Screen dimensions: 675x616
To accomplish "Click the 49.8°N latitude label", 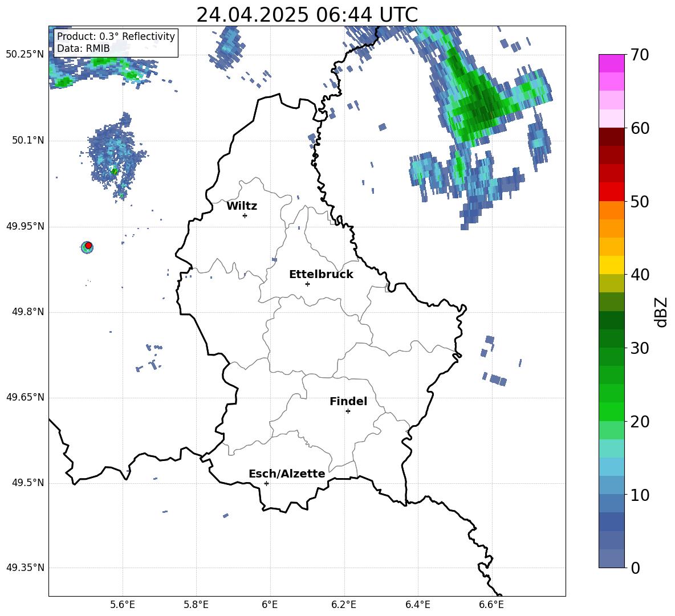I will click(27, 312).
